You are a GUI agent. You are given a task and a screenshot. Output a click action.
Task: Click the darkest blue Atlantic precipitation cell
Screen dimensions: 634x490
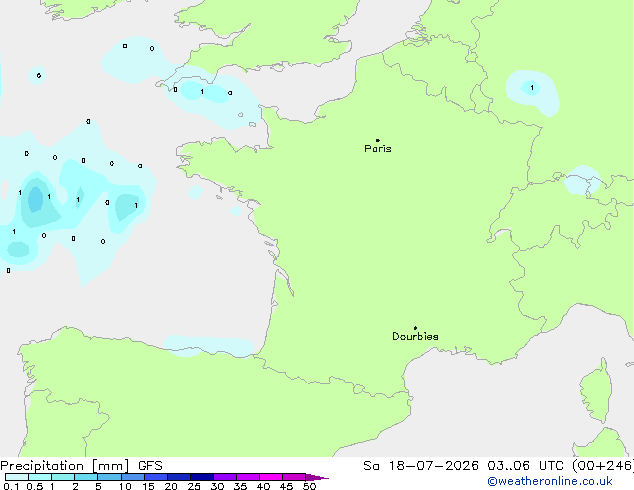pyautogui.click(x=35, y=199)
